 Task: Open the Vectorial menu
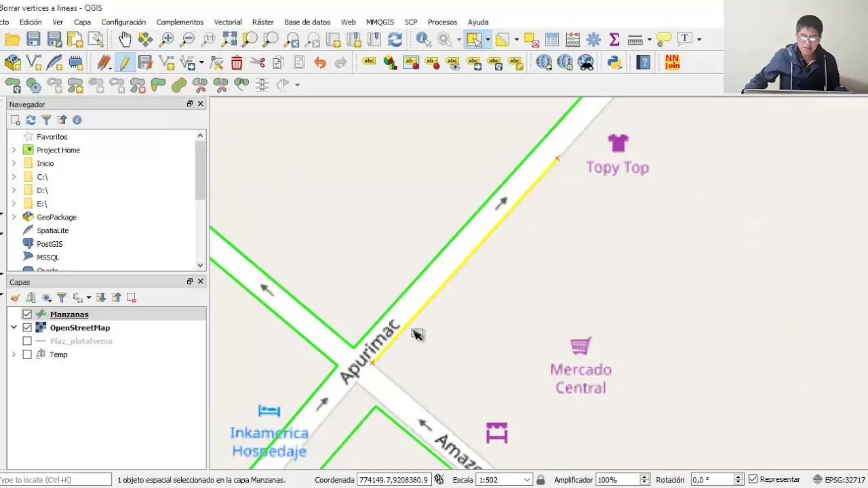[x=228, y=22]
